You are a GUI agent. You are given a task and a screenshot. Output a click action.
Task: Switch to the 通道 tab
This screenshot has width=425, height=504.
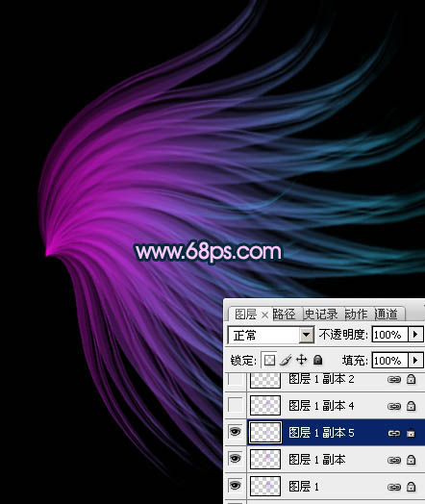[387, 314]
